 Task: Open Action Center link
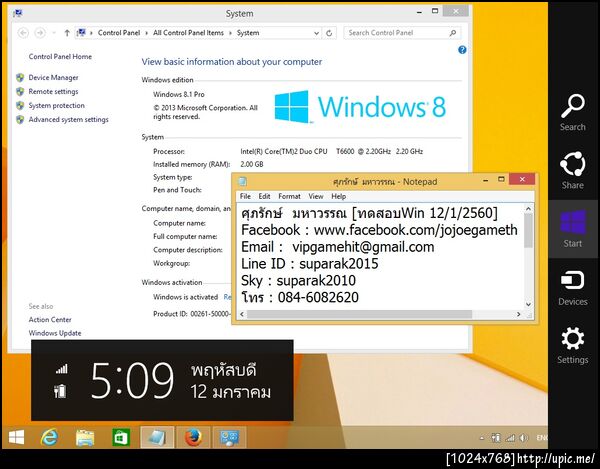click(x=50, y=319)
